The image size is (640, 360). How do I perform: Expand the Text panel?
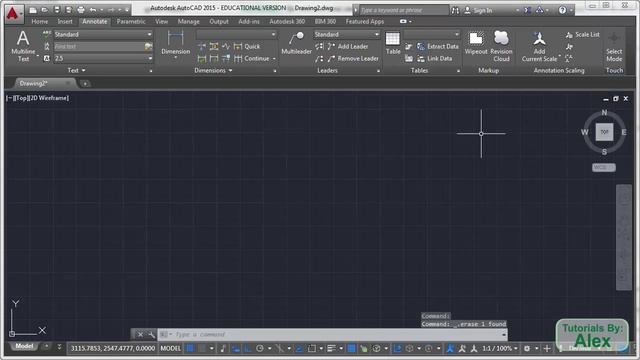76,70
